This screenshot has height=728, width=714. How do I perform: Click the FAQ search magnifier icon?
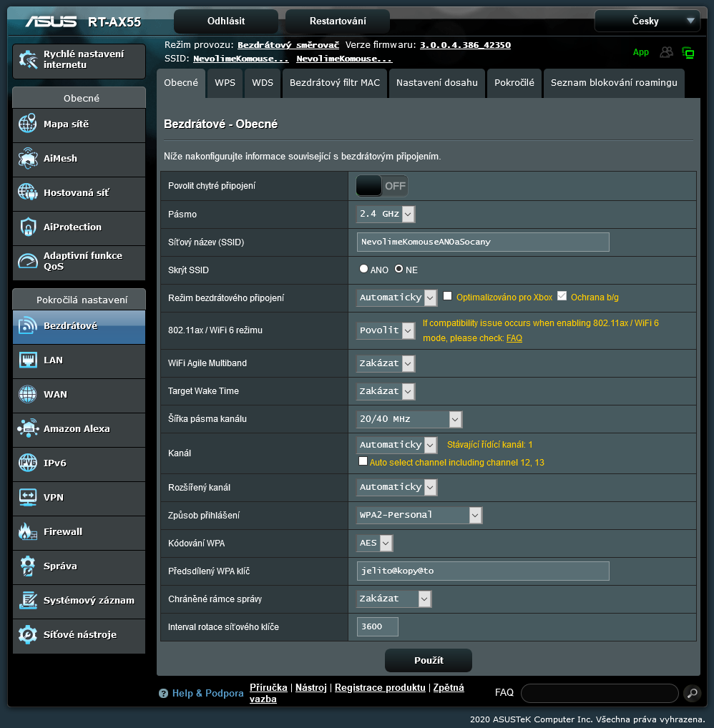[692, 692]
